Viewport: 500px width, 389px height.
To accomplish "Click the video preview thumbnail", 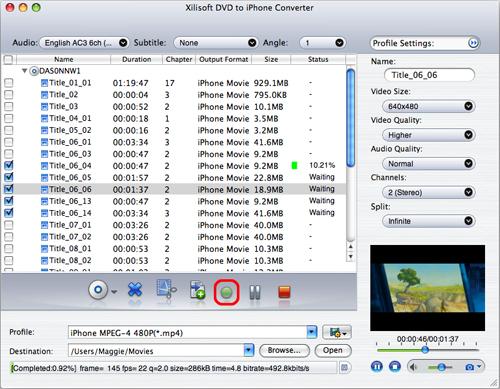I will tap(427, 288).
